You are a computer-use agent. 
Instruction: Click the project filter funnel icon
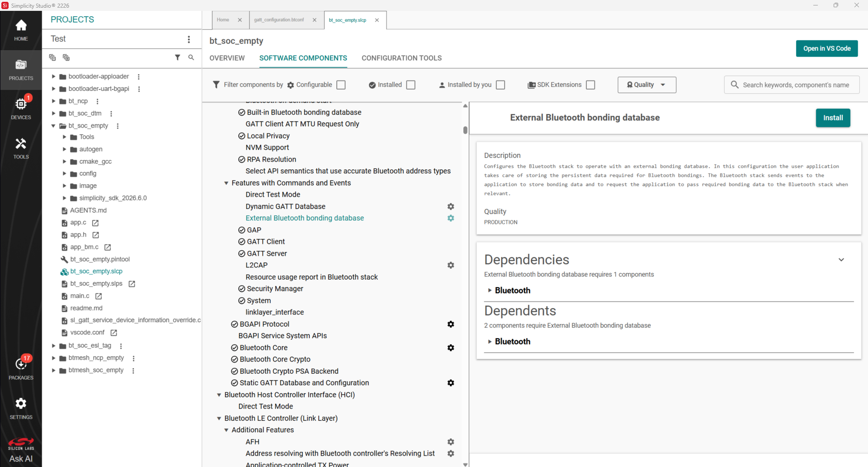click(x=178, y=57)
